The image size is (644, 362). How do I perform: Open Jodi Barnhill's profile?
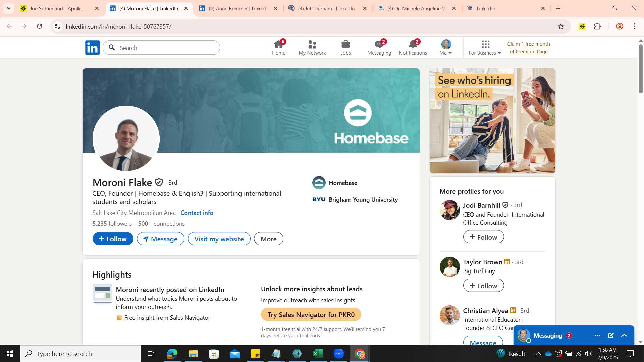click(x=481, y=205)
